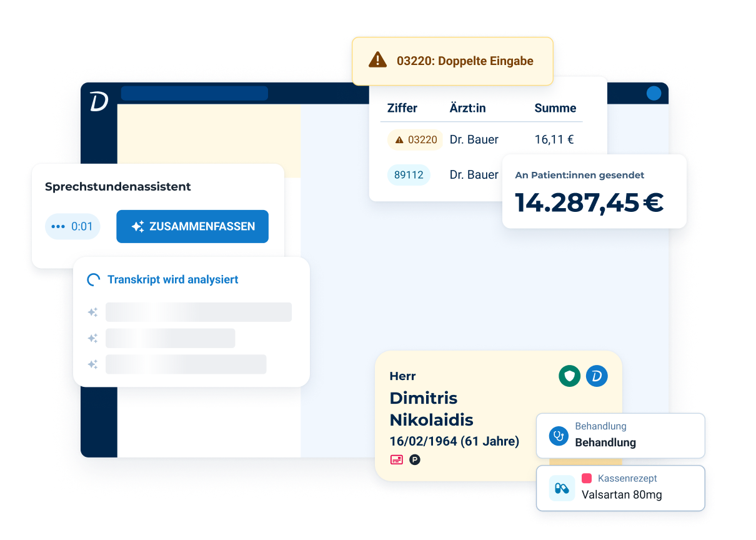Click the warning triangle in the alert banner
This screenshot has width=756, height=540.
[377, 60]
